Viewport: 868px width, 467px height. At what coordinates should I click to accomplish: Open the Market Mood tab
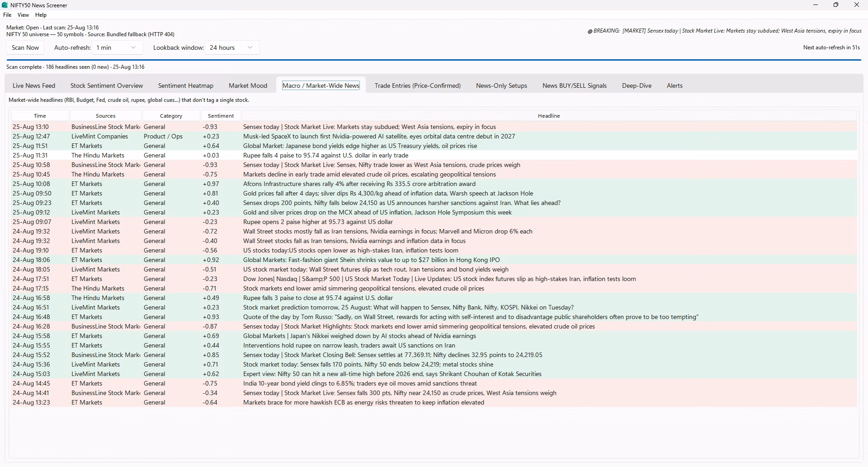click(248, 86)
